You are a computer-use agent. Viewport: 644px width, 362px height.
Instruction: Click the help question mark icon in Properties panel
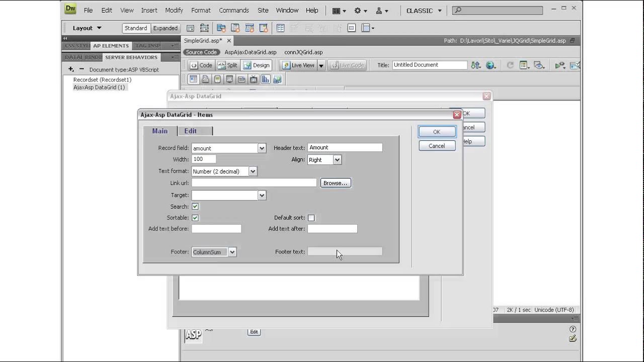tap(573, 329)
